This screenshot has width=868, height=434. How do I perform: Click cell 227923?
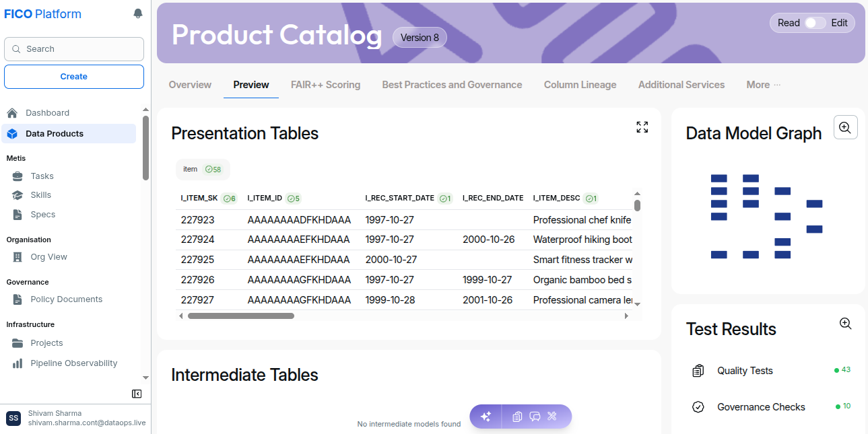pos(198,220)
